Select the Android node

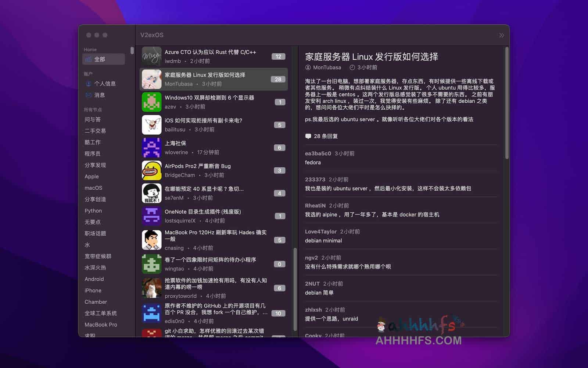(x=94, y=279)
